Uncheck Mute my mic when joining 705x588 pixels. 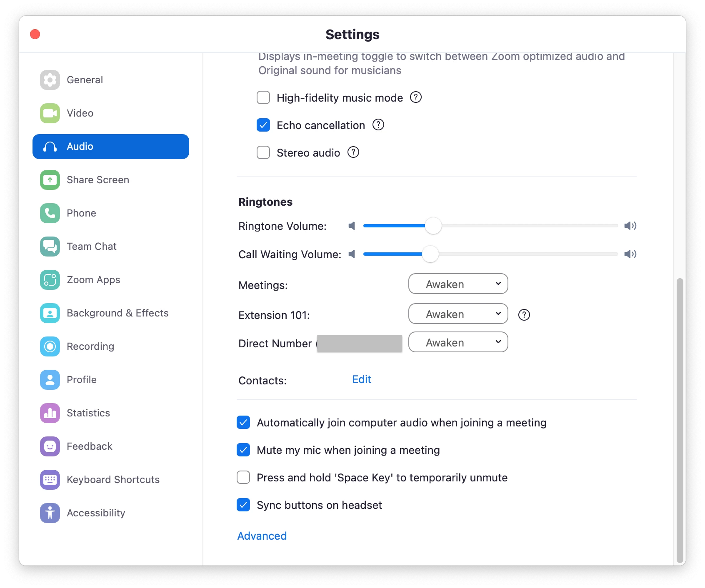pyautogui.click(x=243, y=450)
